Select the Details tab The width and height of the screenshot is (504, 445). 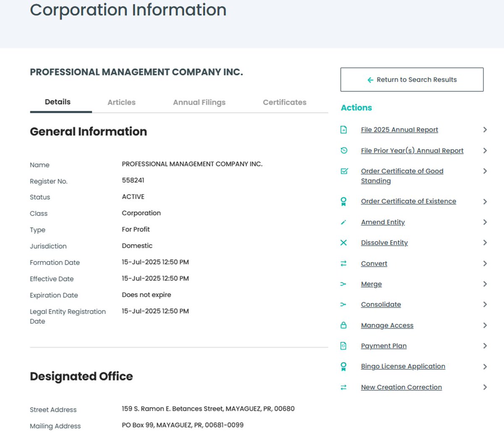coord(58,102)
